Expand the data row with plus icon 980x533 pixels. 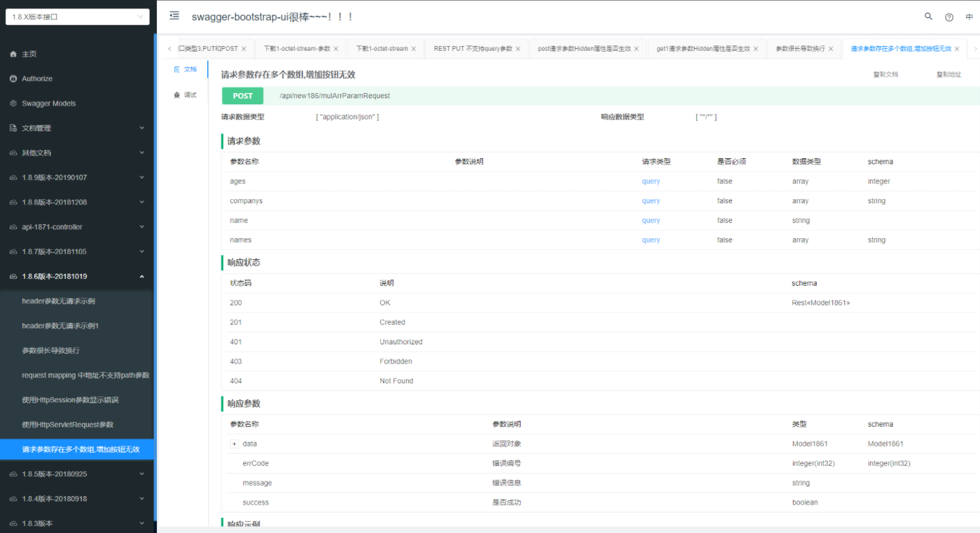pos(235,443)
